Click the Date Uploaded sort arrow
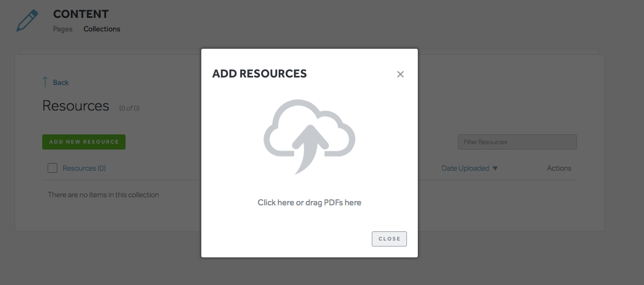The width and height of the screenshot is (644, 285). [495, 169]
